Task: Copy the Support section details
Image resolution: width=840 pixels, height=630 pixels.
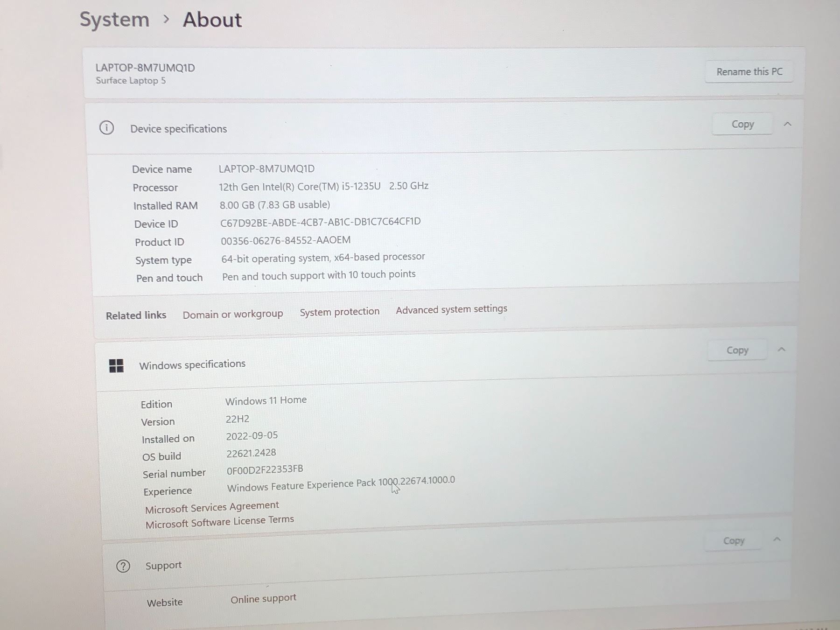Action: click(x=734, y=540)
